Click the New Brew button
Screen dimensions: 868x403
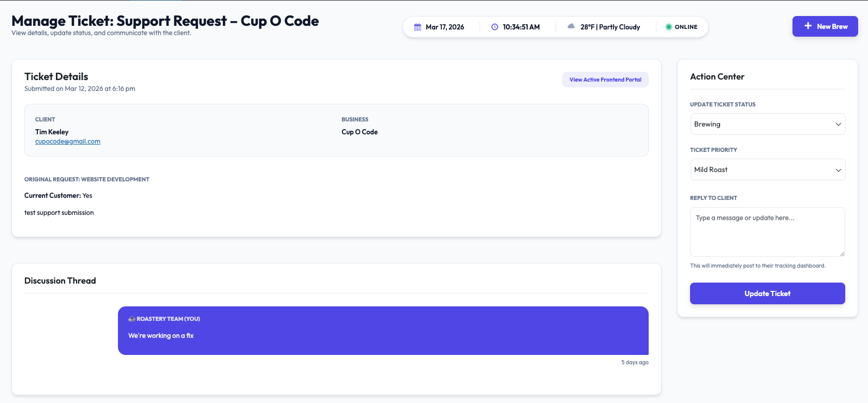point(825,26)
